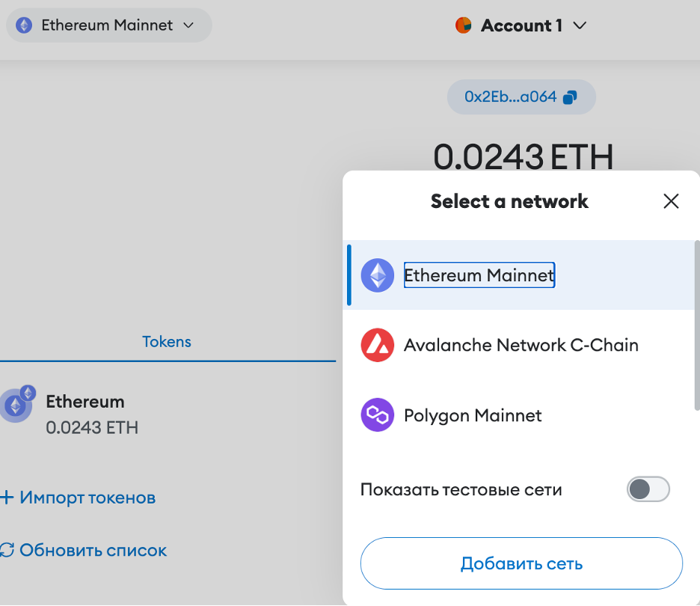Close the Select a network dialog
700x606 pixels.
671,201
